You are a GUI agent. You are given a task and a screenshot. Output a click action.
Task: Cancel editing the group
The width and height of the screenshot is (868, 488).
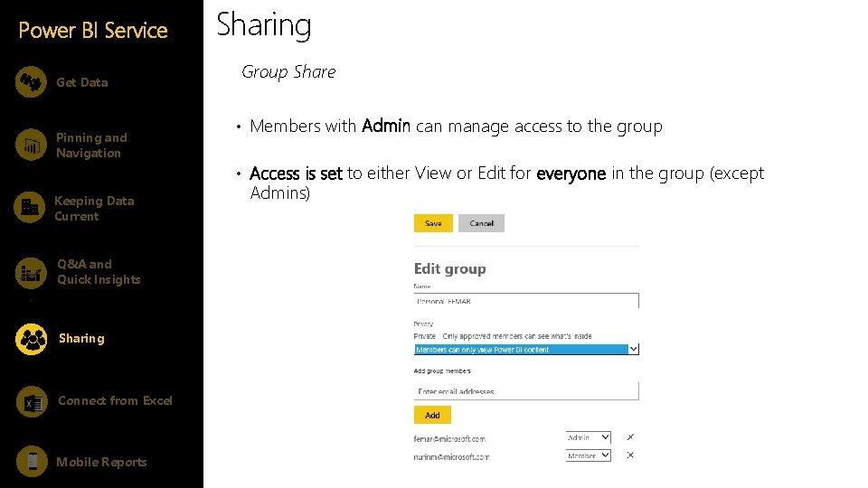coord(481,223)
